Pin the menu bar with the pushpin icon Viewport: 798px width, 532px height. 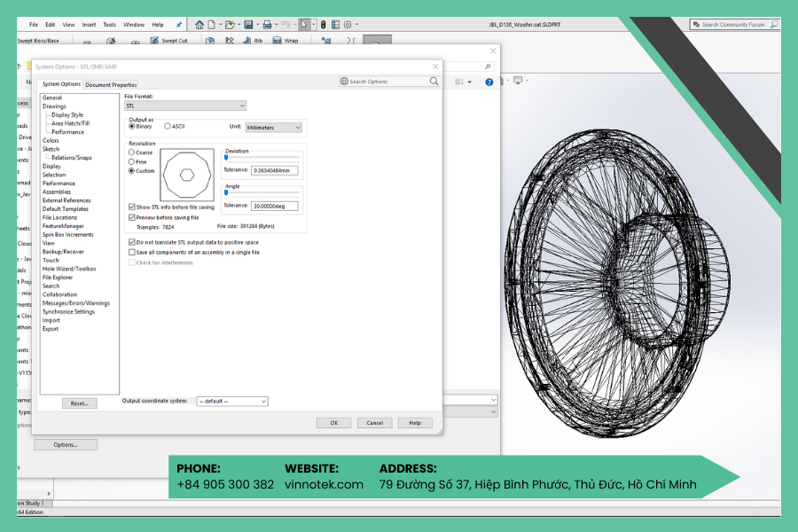178,25
